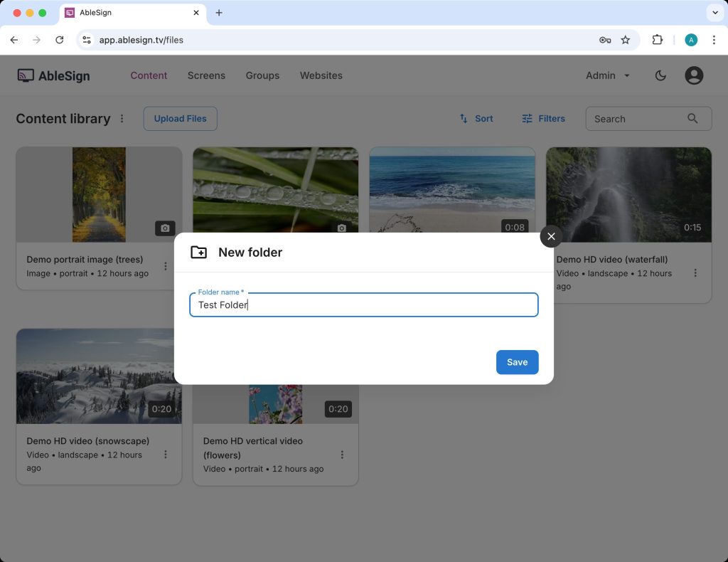Click the 0:20 duration badge on snowscape

tap(161, 409)
